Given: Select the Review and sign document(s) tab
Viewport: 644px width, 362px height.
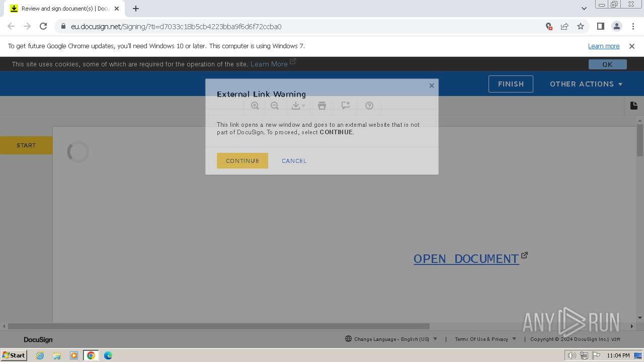Looking at the screenshot, I should [x=64, y=9].
